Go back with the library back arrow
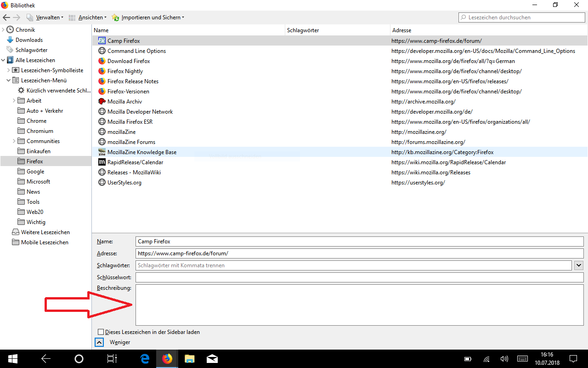 pyautogui.click(x=6, y=17)
